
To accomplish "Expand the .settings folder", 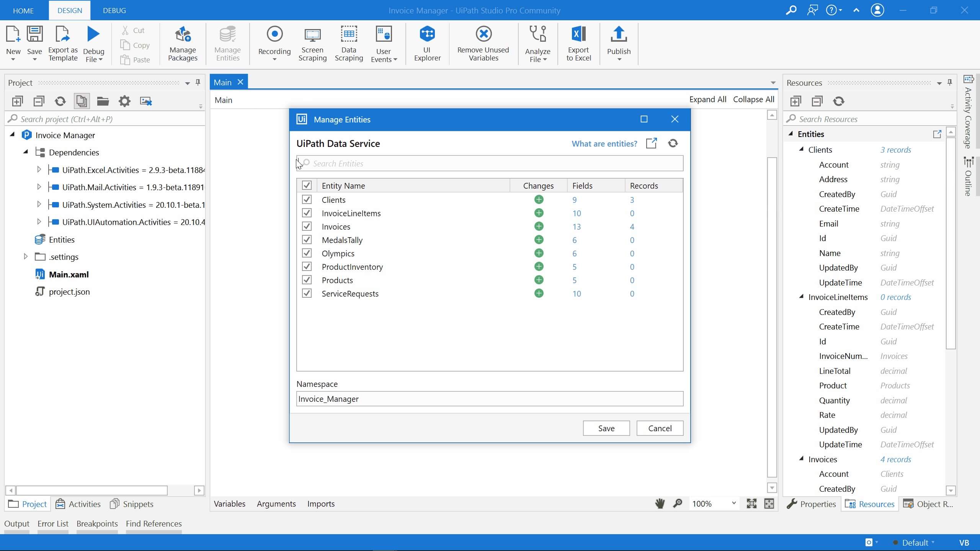I will pos(26,256).
